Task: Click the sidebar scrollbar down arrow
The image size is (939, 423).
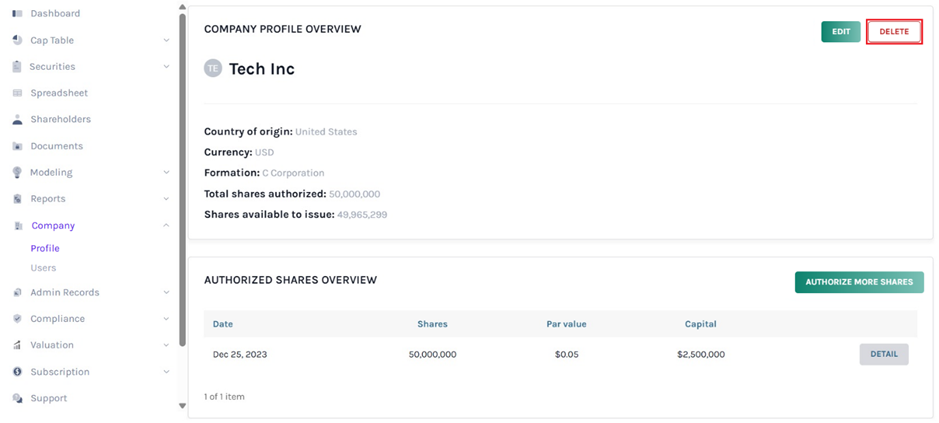Action: point(182,406)
